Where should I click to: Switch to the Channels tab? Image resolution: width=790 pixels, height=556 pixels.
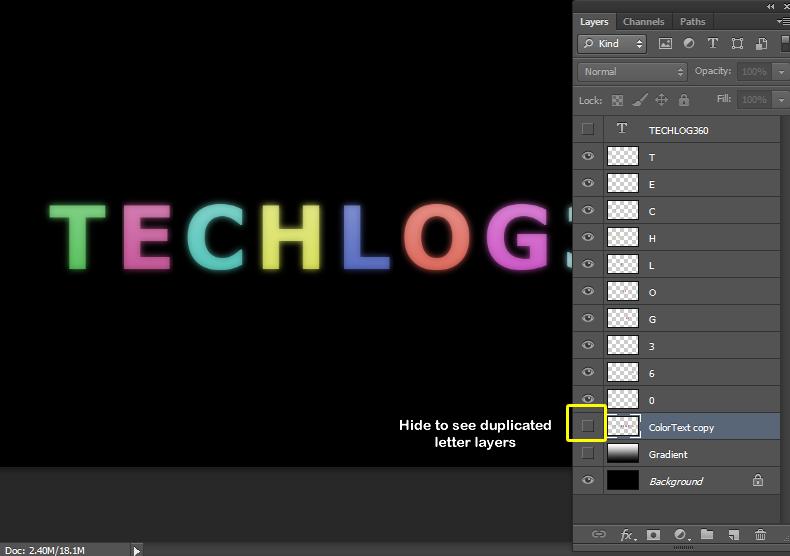643,22
